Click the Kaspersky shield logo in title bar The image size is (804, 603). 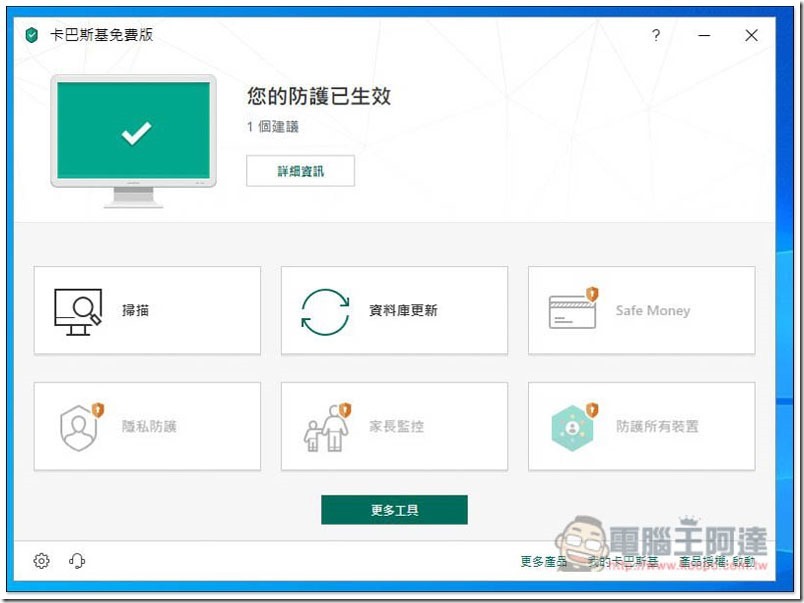32,35
